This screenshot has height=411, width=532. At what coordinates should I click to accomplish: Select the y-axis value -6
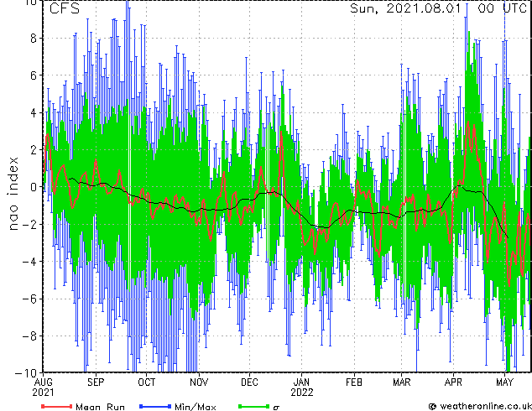(x=29, y=299)
